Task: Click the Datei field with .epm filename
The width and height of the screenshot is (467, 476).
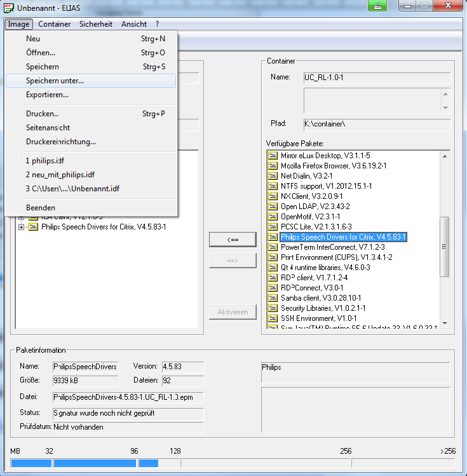Action: (128, 397)
